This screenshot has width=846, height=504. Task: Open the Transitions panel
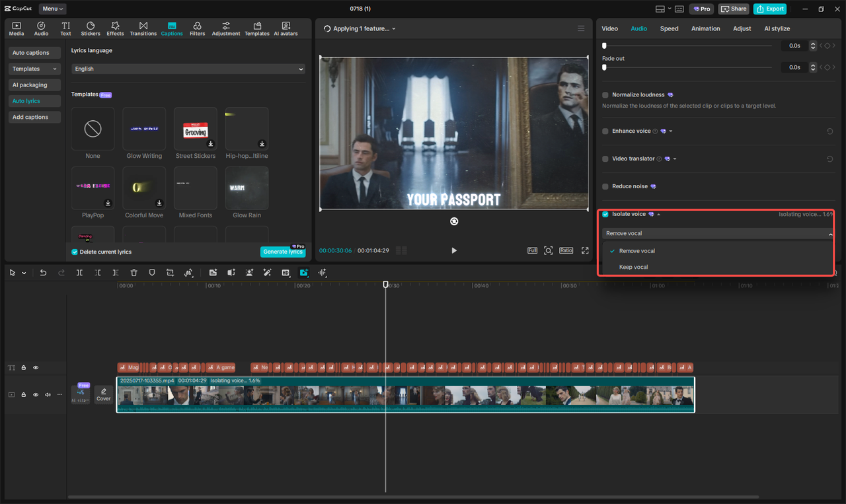pyautogui.click(x=143, y=28)
